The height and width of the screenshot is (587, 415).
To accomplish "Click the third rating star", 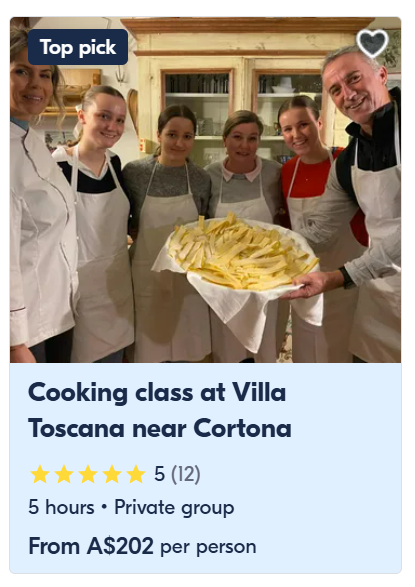I will tap(88, 474).
